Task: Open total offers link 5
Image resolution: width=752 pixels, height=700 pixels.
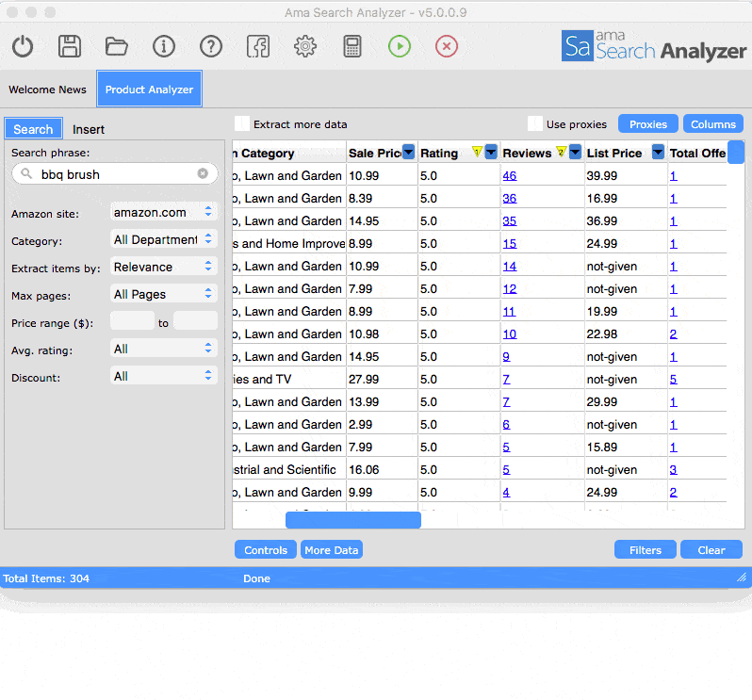Action: coord(674,380)
